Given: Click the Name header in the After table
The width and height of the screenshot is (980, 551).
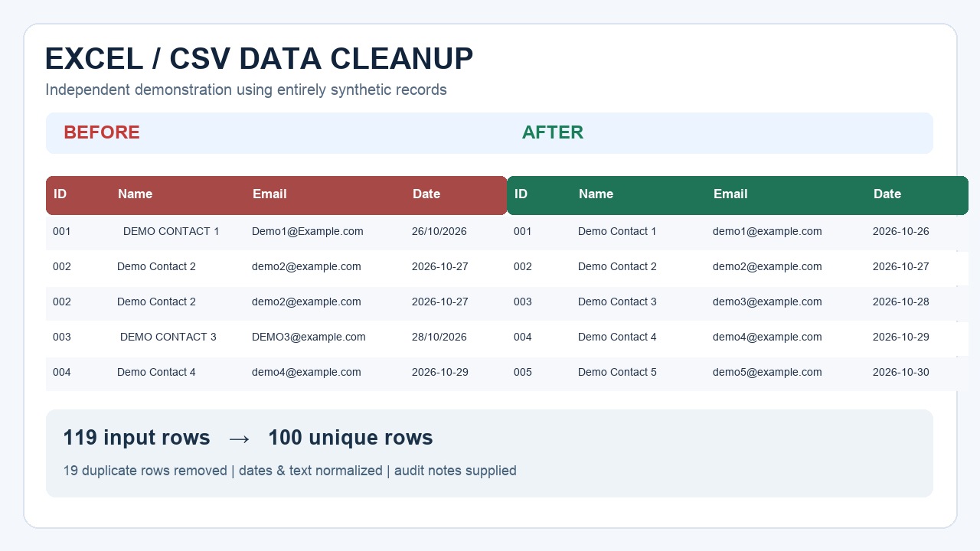Looking at the screenshot, I should coord(596,194).
